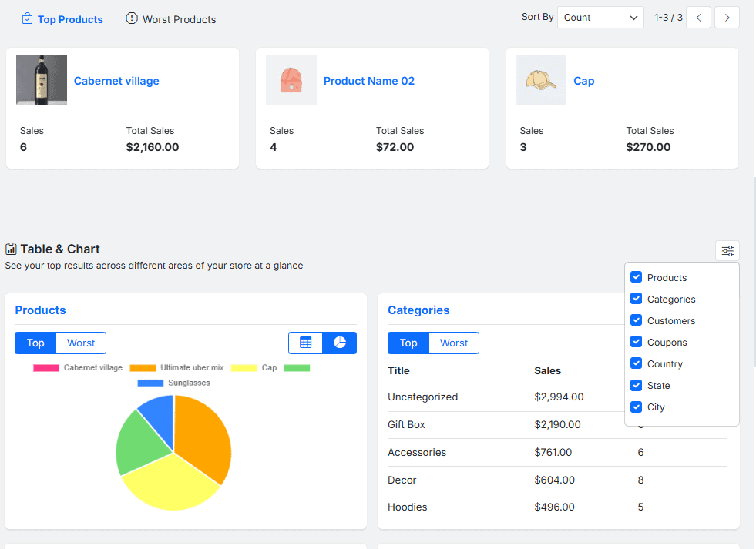The image size is (756, 549).
Task: Click the Cap product thumbnail
Action: 541,80
